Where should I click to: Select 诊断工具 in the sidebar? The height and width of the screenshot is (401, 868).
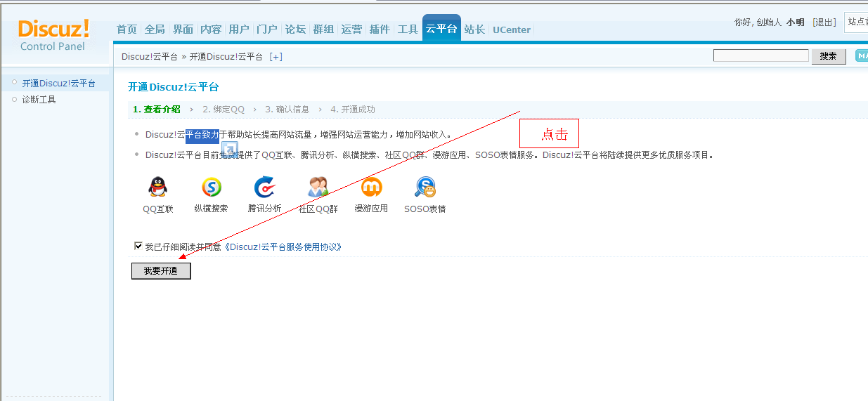(39, 100)
